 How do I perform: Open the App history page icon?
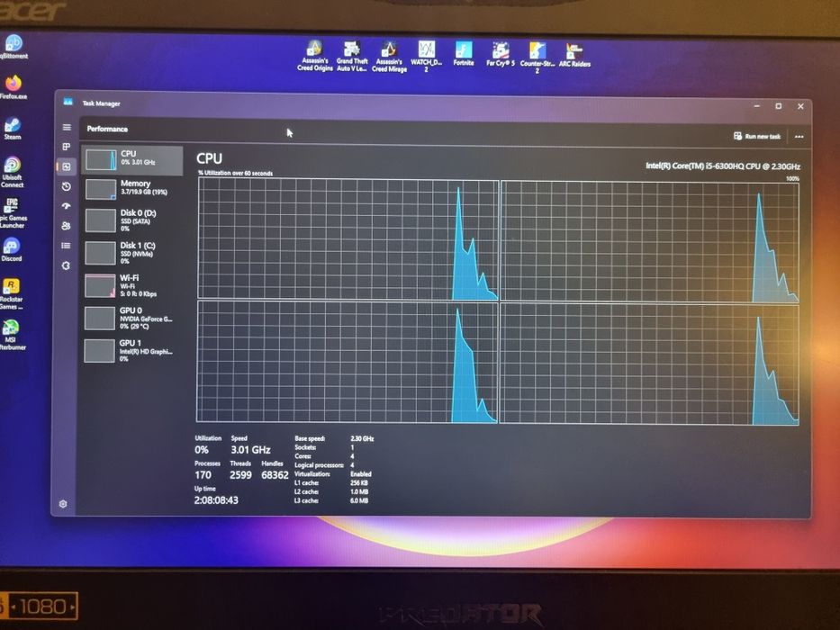pyautogui.click(x=67, y=186)
